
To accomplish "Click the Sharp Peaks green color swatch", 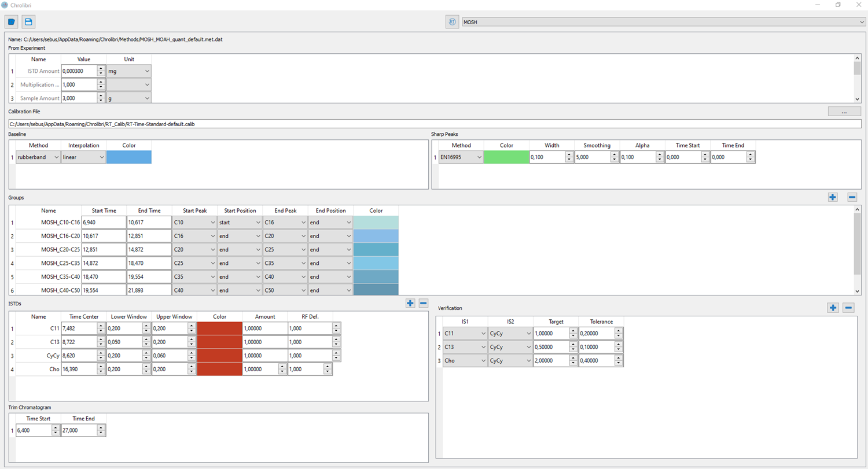I will [x=506, y=157].
